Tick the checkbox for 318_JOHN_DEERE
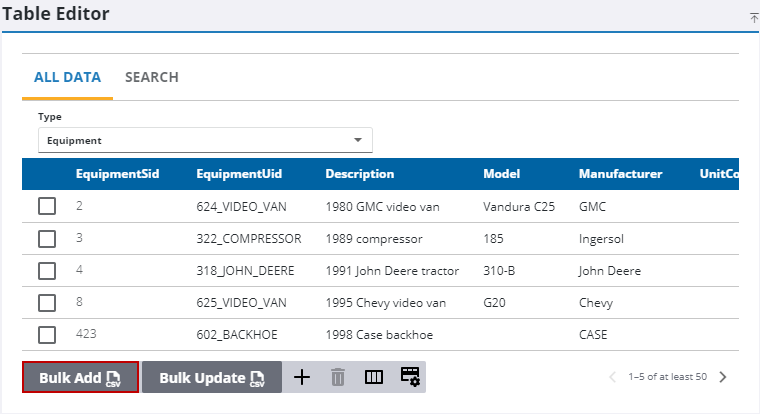Screen dimensions: 760x414 [47, 270]
